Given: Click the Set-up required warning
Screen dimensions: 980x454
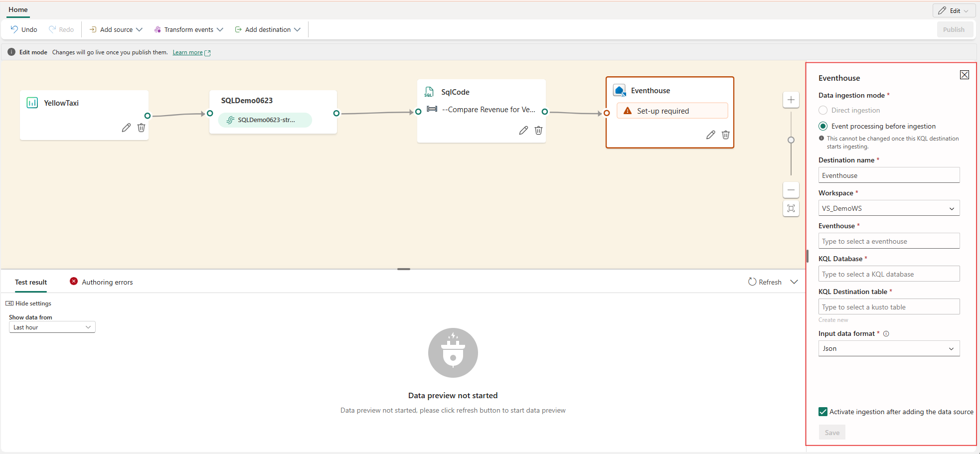Looking at the screenshot, I should pyautogui.click(x=672, y=111).
